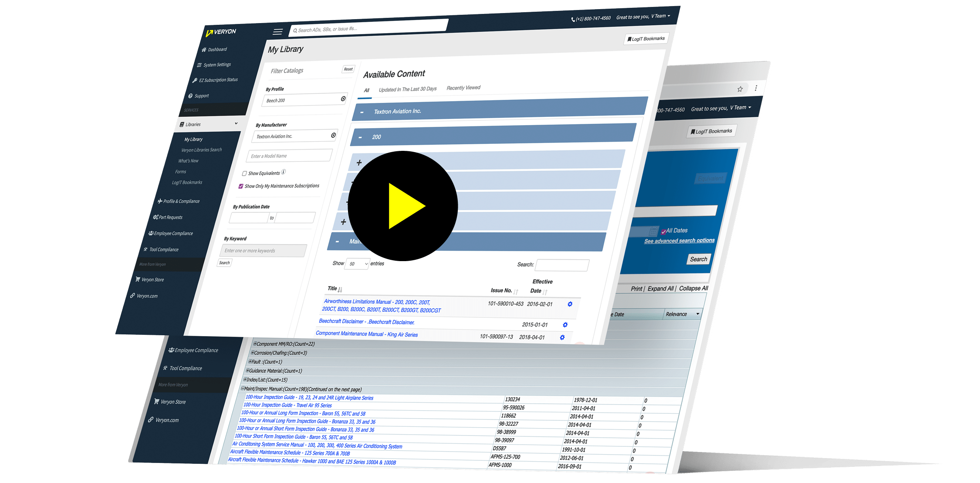Clear the Beech 200 profile filter

point(343,99)
